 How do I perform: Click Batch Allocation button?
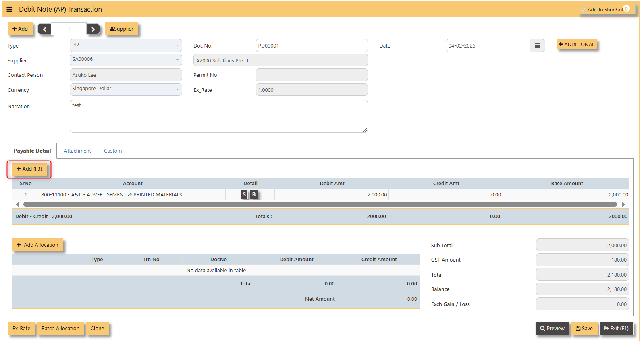point(60,328)
